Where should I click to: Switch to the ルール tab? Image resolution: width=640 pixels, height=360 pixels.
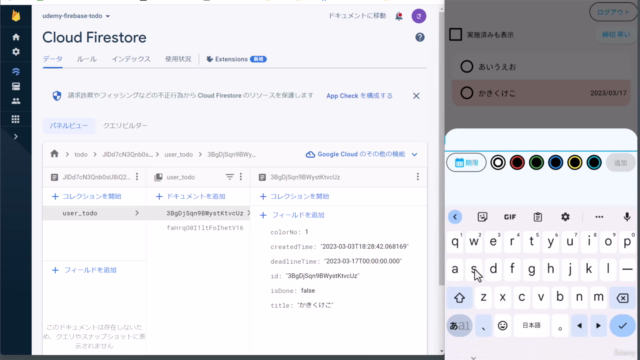pyautogui.click(x=87, y=59)
